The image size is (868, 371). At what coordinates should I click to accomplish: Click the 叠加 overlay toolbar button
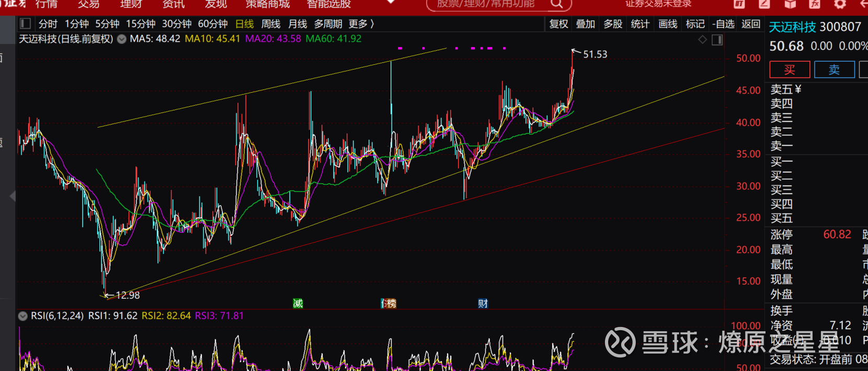tap(586, 24)
